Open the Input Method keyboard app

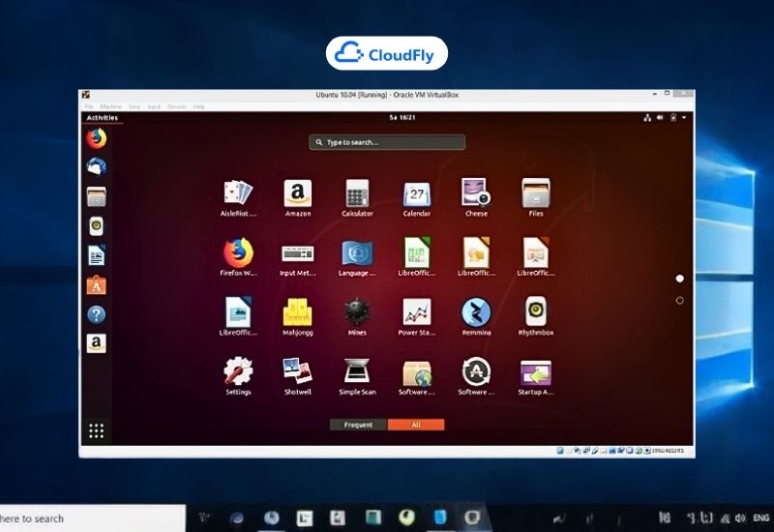point(298,257)
